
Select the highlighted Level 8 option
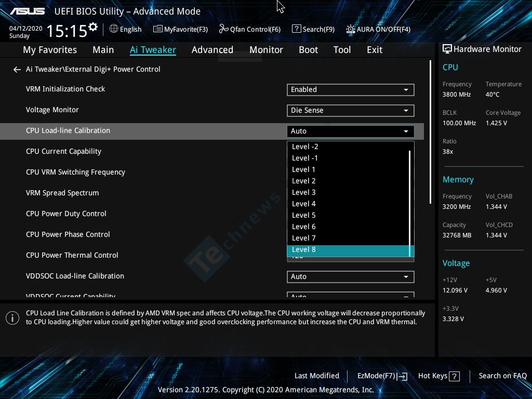pyautogui.click(x=349, y=250)
